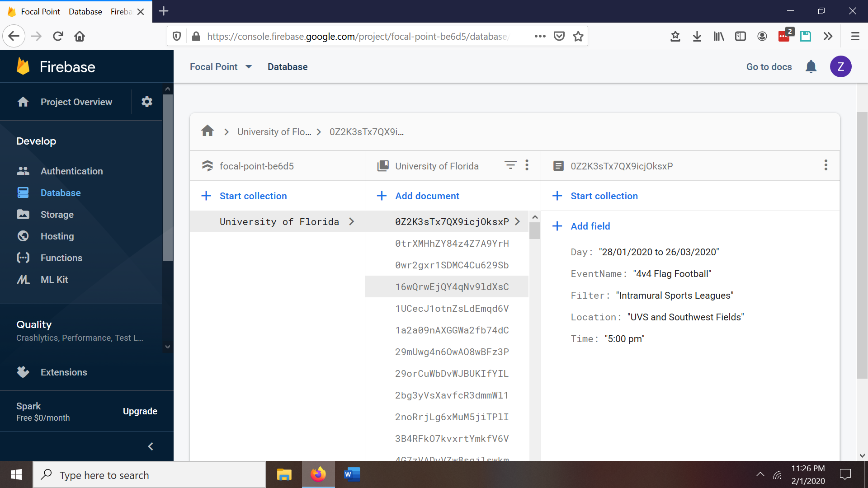Viewport: 868px width, 488px height.
Task: Open Word from Windows taskbar
Action: [x=352, y=474]
